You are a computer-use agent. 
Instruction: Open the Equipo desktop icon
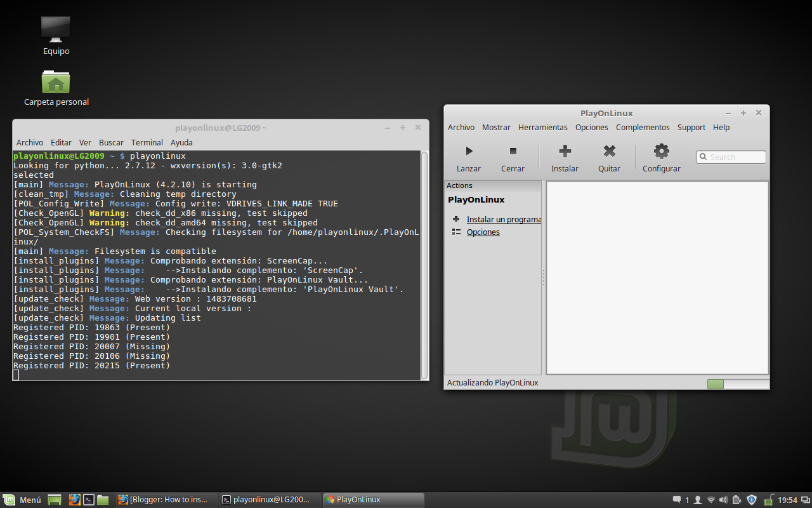tap(56, 29)
